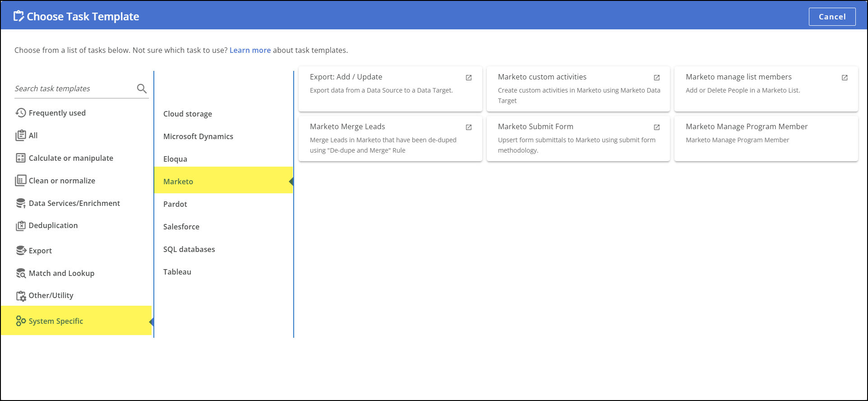The height and width of the screenshot is (401, 868).
Task: Select Marketo Manage Program Member template
Action: 766,139
